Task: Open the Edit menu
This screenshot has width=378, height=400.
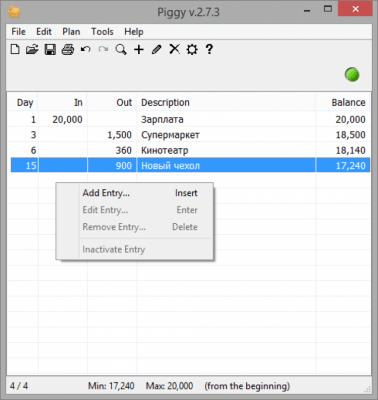Action: pyautogui.click(x=44, y=32)
